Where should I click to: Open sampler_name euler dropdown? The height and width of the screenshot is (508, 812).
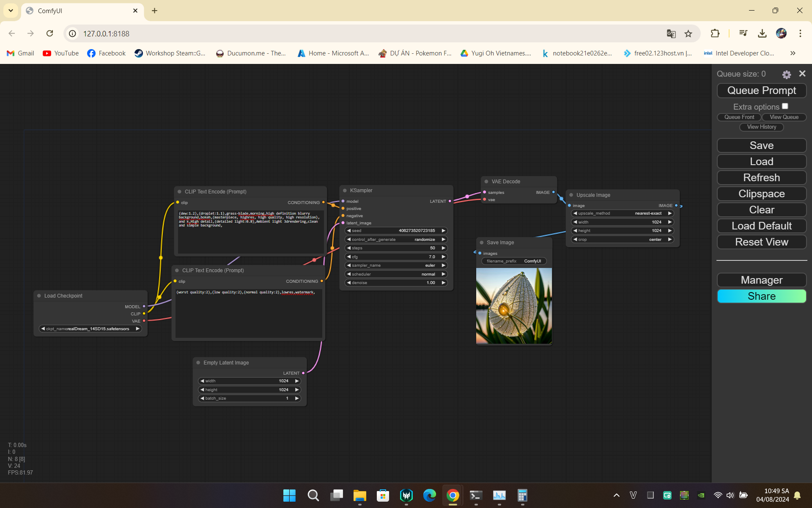click(396, 265)
